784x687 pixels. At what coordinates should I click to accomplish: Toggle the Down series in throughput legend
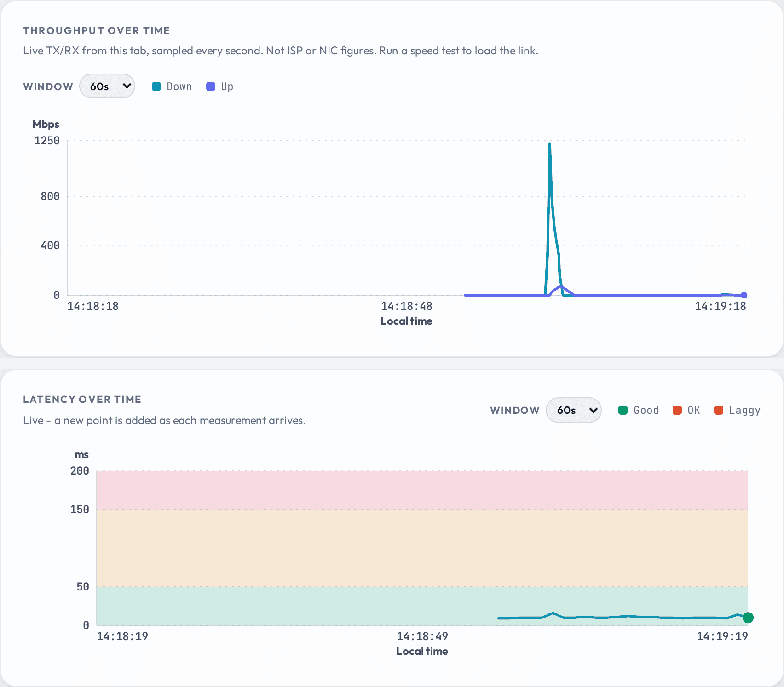coord(172,86)
